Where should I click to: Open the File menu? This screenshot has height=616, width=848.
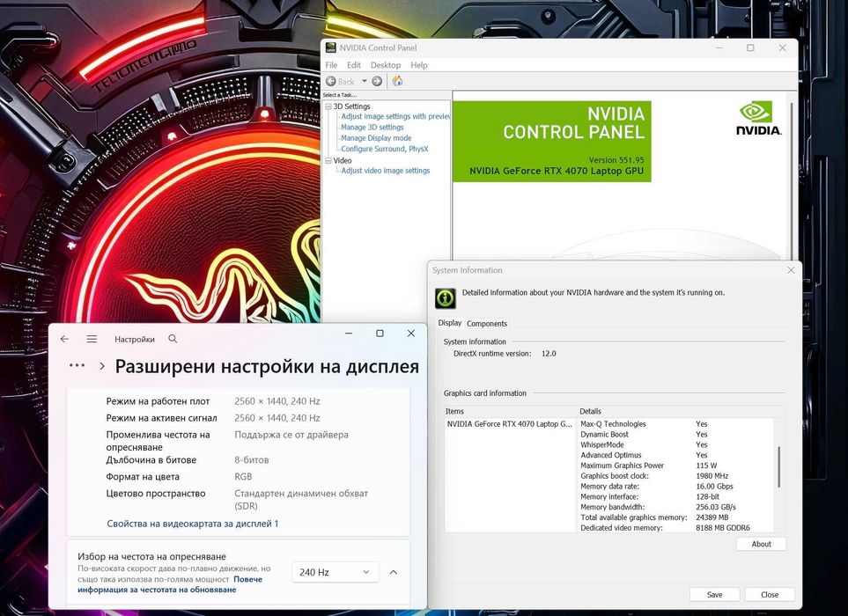pyautogui.click(x=331, y=65)
